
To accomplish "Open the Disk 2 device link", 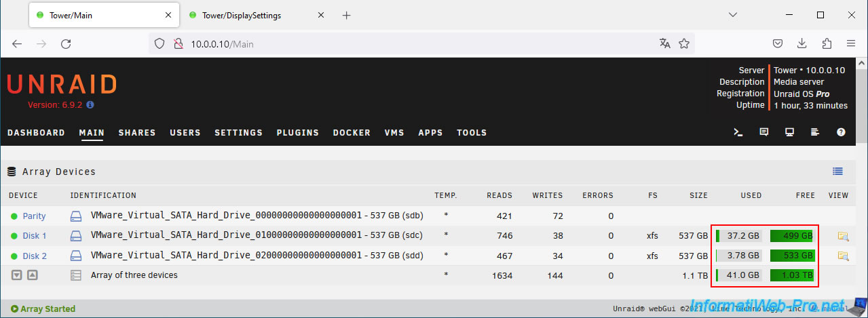I will pyautogui.click(x=35, y=256).
